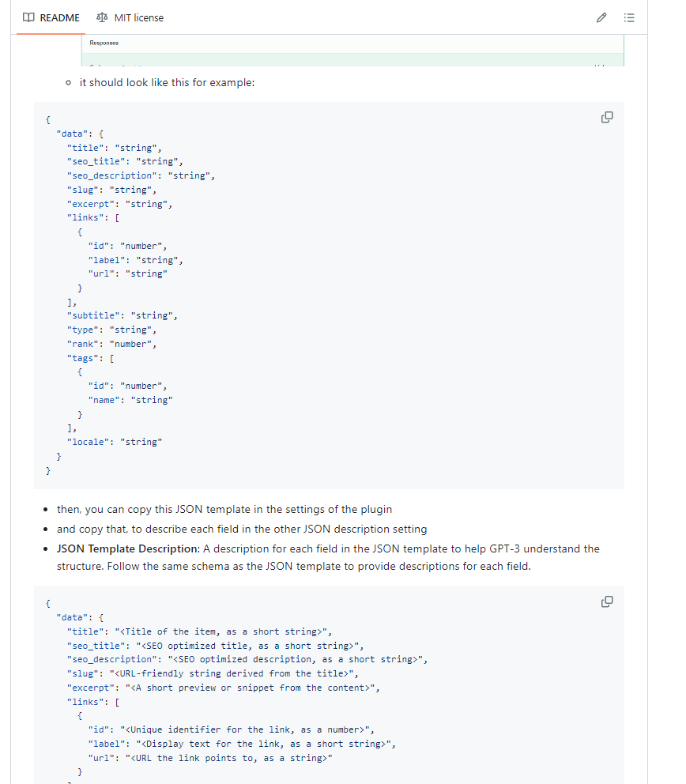Viewport: 686px width, 784px height.
Task: Copy the JSON Template Description code block
Action: (607, 601)
